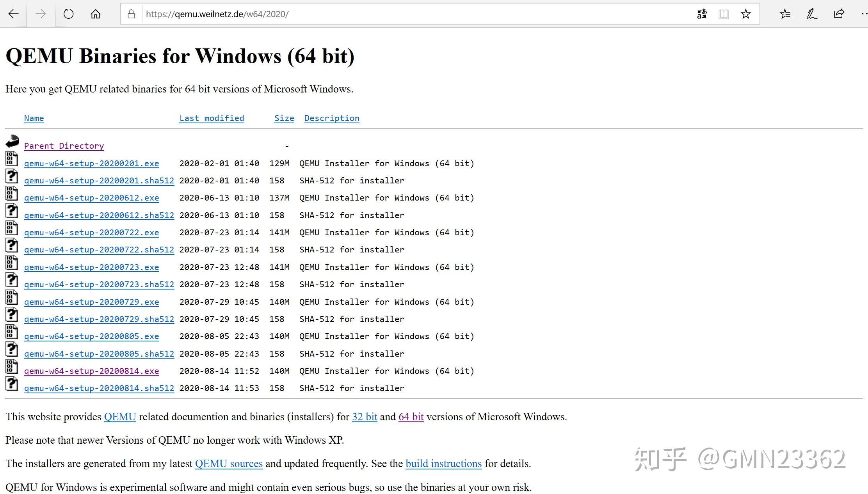Add this page to favorites with the star
Image resolution: width=868 pixels, height=494 pixels.
pyautogui.click(x=746, y=14)
